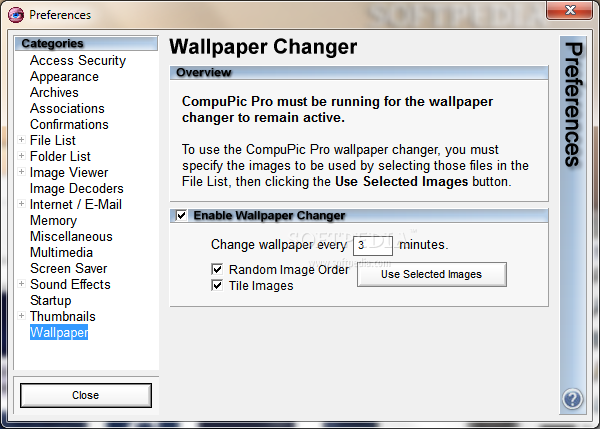Image resolution: width=600 pixels, height=429 pixels.
Task: Click the Use Selected Images button
Action: [432, 274]
